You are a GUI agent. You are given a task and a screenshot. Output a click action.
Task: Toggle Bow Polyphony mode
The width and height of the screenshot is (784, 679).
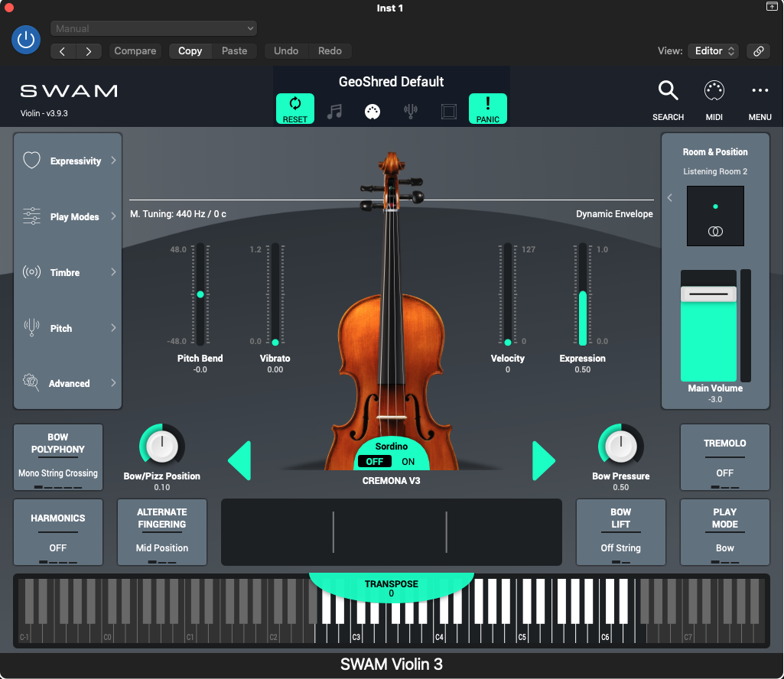(x=58, y=457)
